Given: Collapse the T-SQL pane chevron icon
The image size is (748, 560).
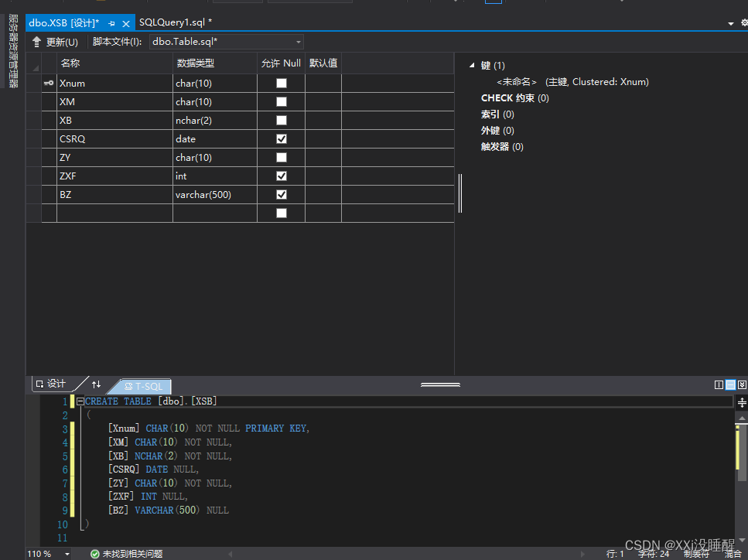Looking at the screenshot, I should (742, 384).
